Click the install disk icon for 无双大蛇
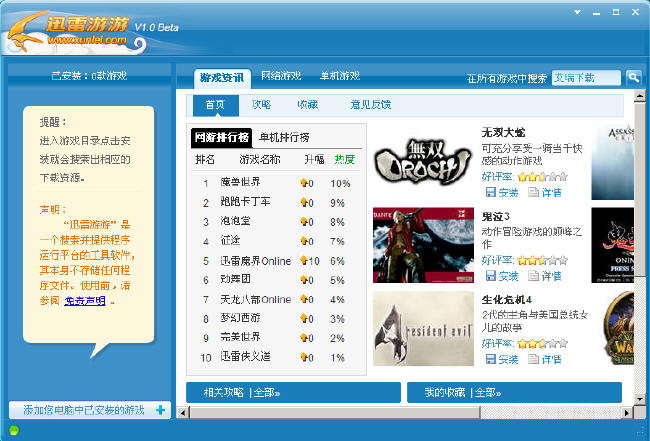This screenshot has height=441, width=650. click(x=490, y=192)
